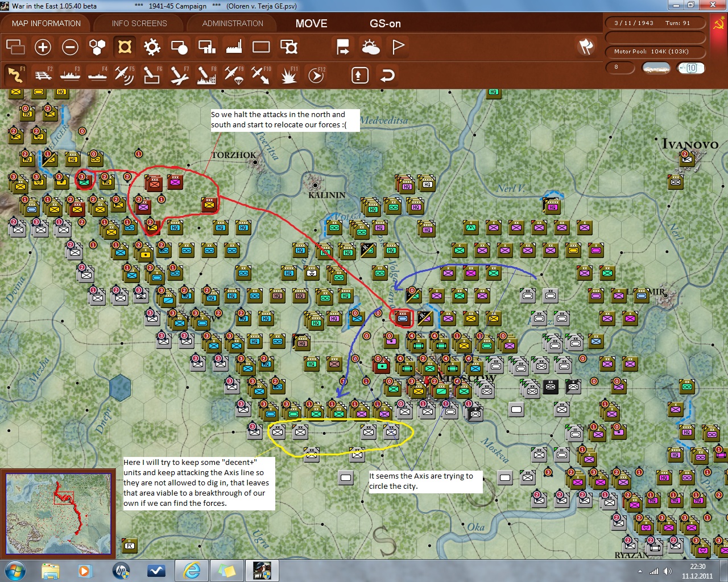This screenshot has width=728, height=582.
Task: Open Internet Explorer from the taskbar
Action: [192, 570]
